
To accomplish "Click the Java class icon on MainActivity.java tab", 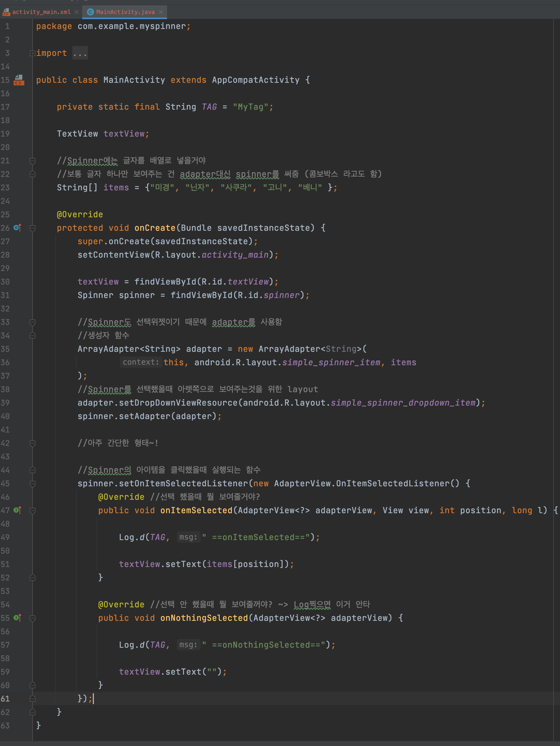I will tap(90, 12).
